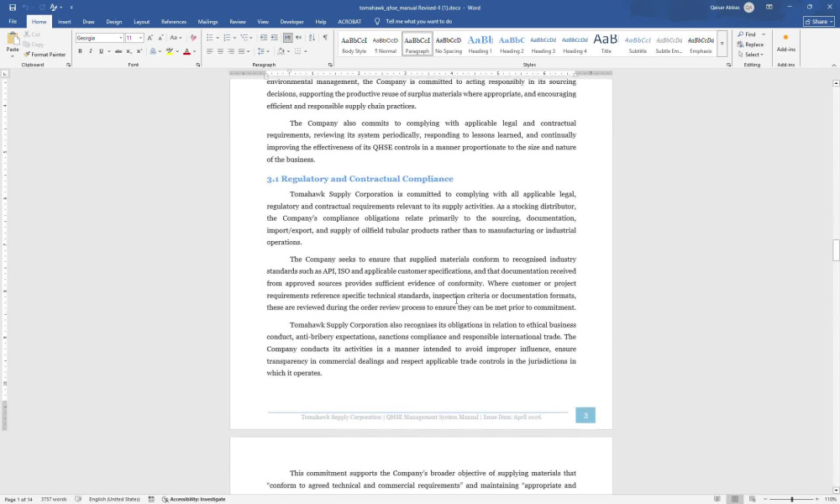The height and width of the screenshot is (504, 840).
Task: Open the Georgia font name dropdown
Action: click(120, 38)
